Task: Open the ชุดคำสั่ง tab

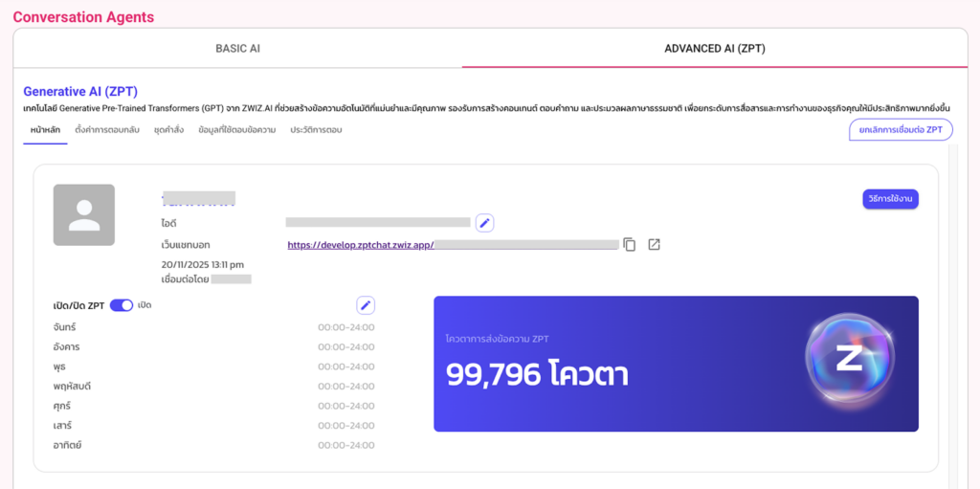Action: click(x=169, y=129)
